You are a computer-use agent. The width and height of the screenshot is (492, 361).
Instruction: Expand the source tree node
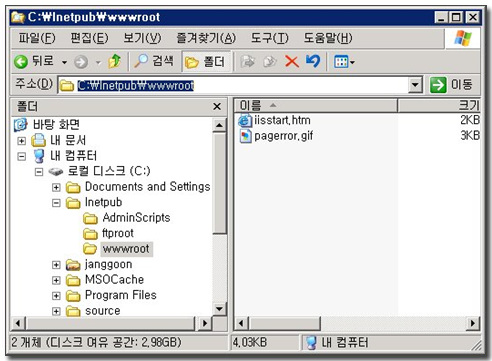[56, 311]
